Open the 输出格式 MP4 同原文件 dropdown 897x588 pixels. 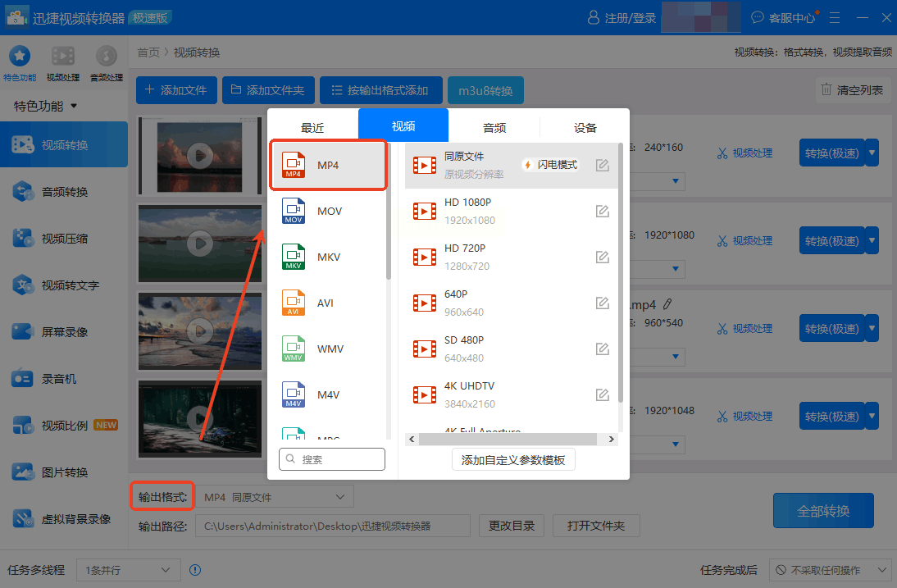pyautogui.click(x=275, y=496)
